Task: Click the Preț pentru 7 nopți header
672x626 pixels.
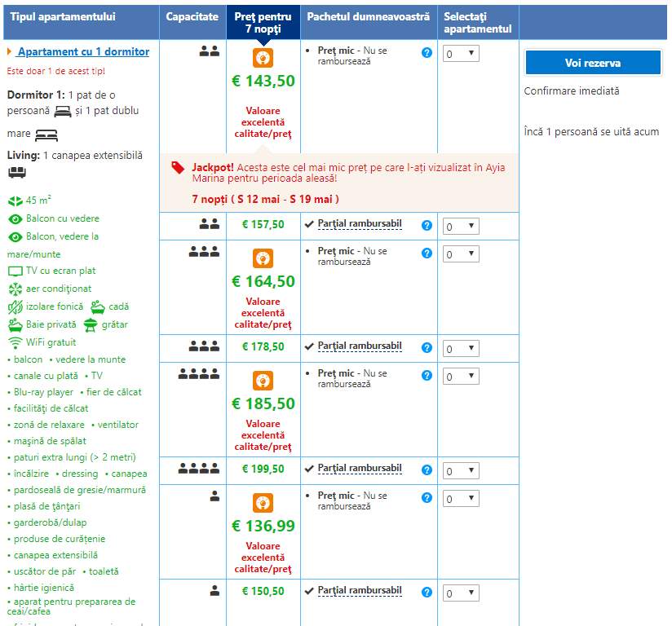Action: [263, 22]
